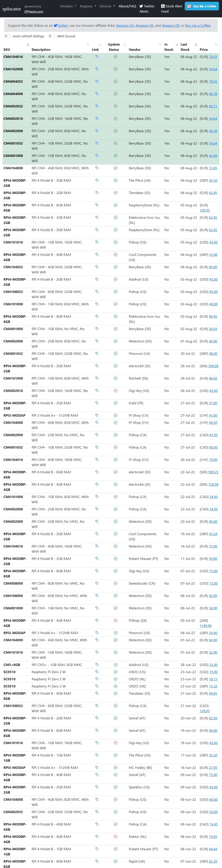This screenshot has height=868, width=222.
Task: Expand the Vendors dropdown menu
Action: pos(68,6)
